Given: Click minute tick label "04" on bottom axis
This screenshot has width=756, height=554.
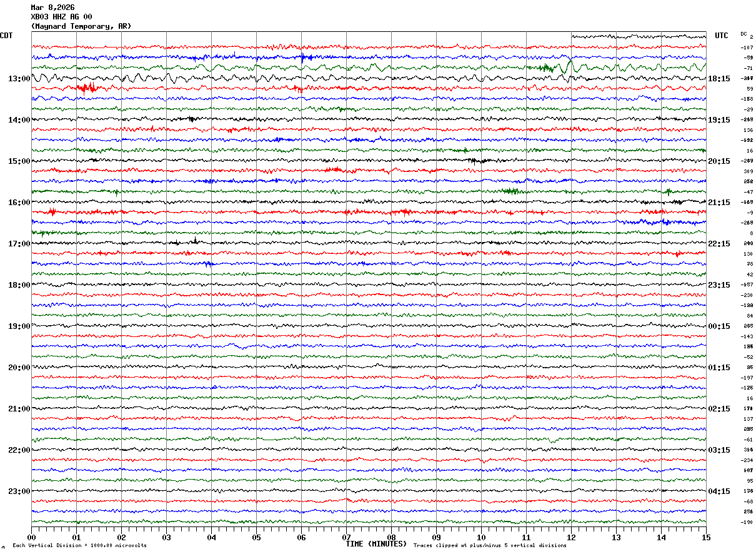Looking at the screenshot, I should coord(211,537).
